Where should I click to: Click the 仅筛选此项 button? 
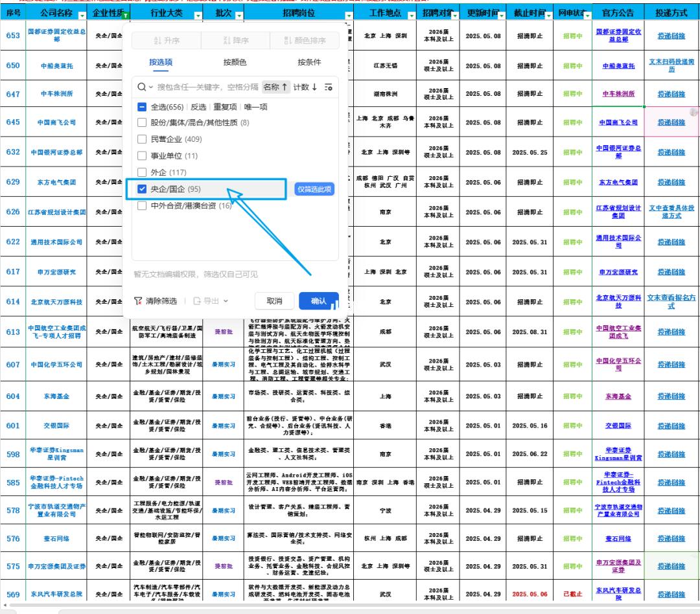(x=314, y=189)
